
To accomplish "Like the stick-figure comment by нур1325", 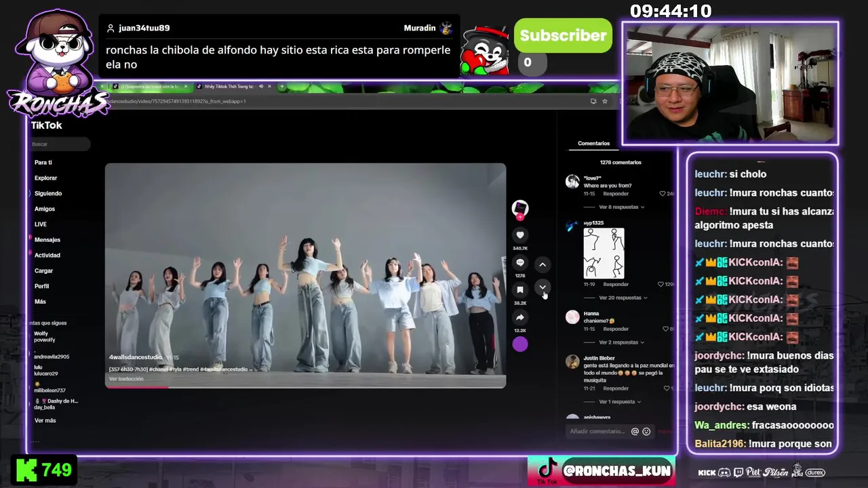I will coord(661,284).
